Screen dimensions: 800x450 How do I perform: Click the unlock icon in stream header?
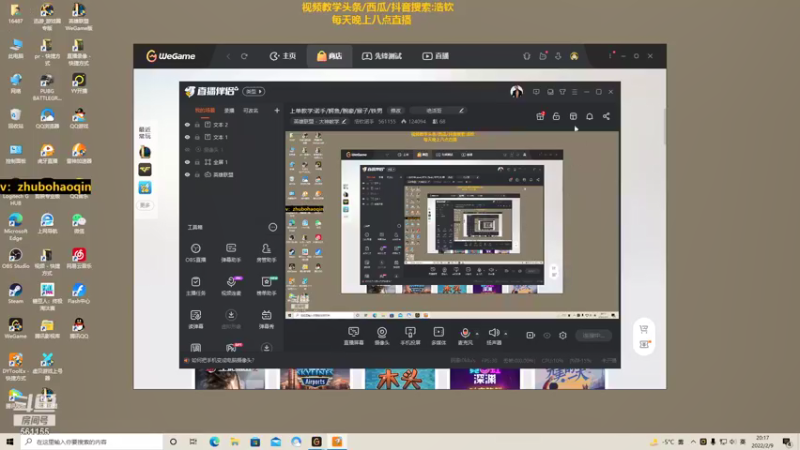coord(557,116)
